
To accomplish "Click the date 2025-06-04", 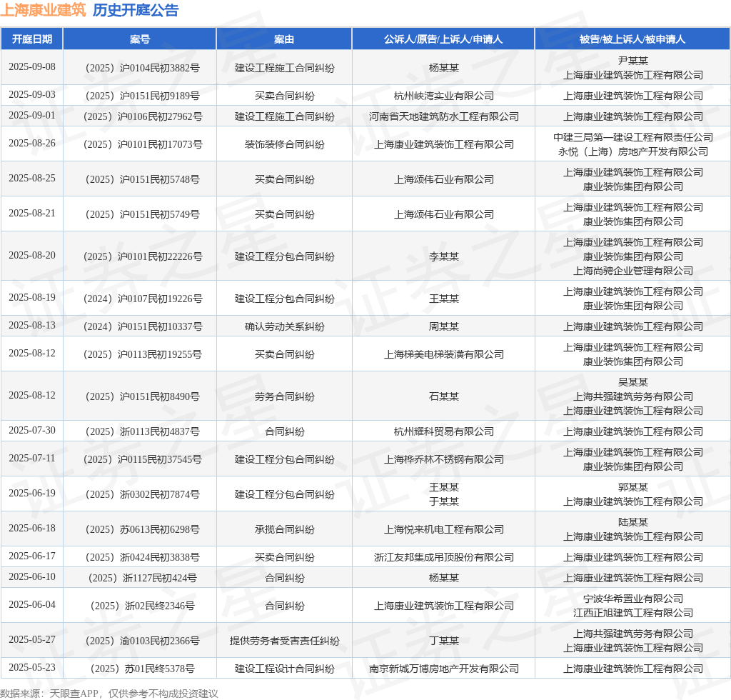I will pos(31,604).
